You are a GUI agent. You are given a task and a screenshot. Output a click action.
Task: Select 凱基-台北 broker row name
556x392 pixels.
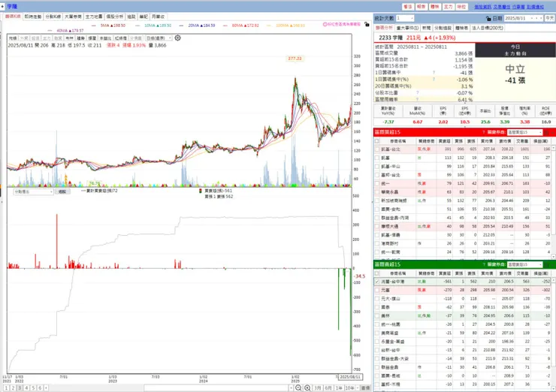pyautogui.click(x=391, y=149)
